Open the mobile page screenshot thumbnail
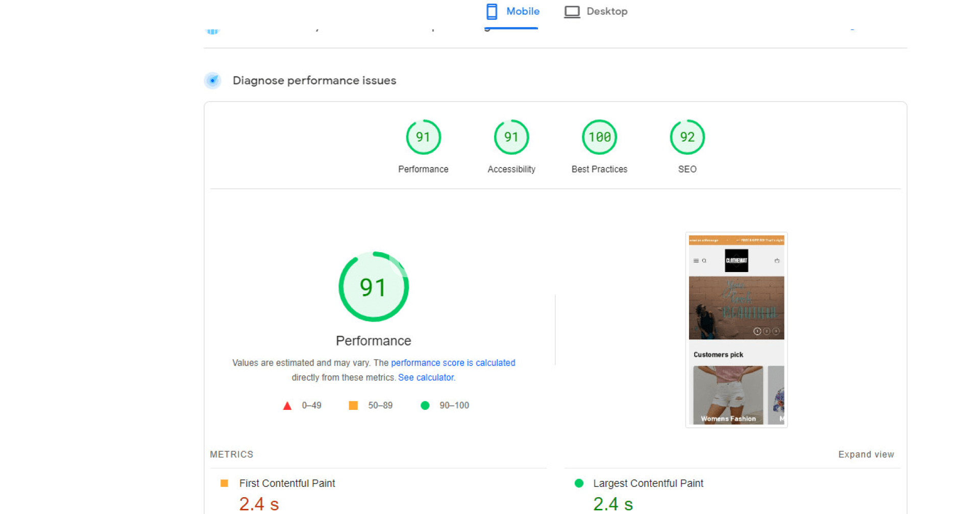The image size is (980, 514). [x=736, y=330]
